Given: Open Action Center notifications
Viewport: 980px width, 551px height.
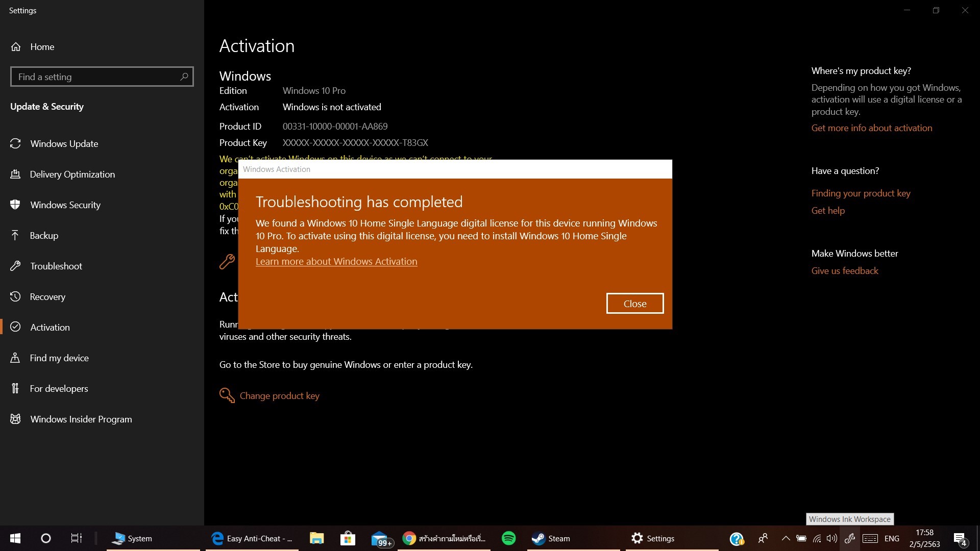Looking at the screenshot, I should [960, 539].
